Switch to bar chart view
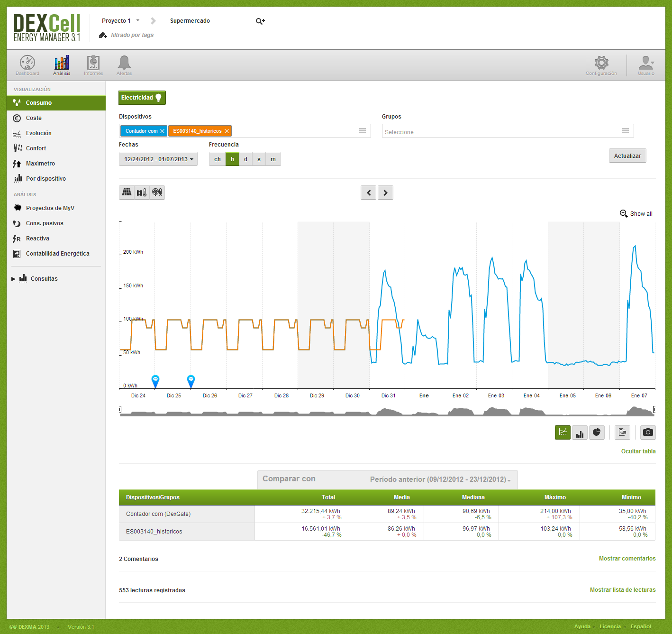Image resolution: width=672 pixels, height=634 pixels. coord(580,432)
